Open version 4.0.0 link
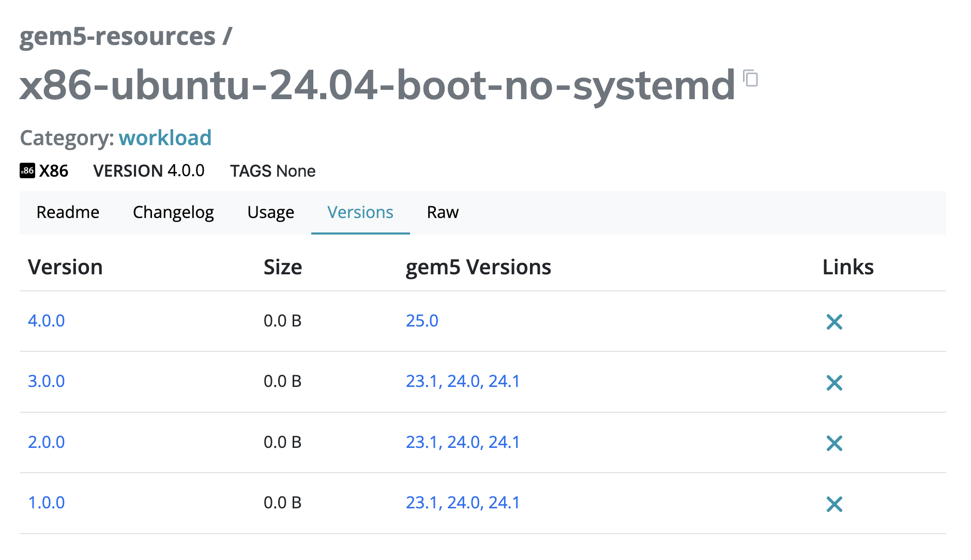Image resolution: width=971 pixels, height=560 pixels. pos(47,321)
